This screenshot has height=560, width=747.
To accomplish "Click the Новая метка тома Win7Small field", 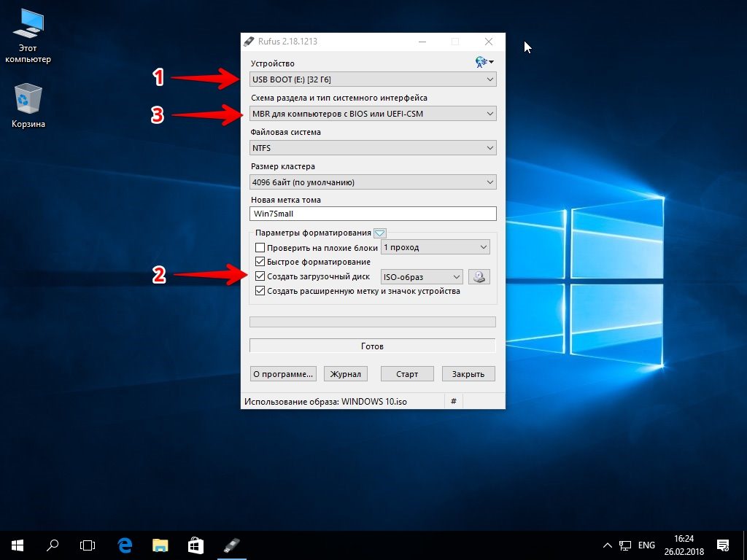I will tap(373, 214).
